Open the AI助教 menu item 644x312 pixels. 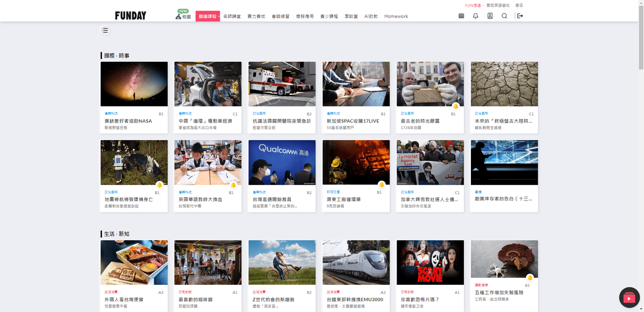(x=371, y=17)
